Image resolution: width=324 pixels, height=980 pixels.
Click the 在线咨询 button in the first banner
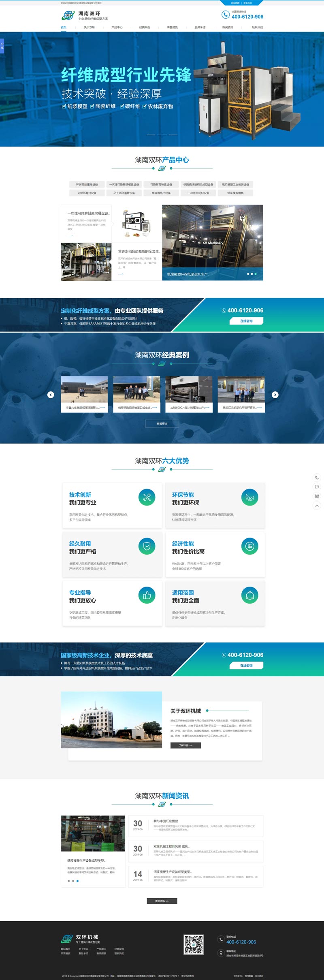pyautogui.click(x=246, y=321)
